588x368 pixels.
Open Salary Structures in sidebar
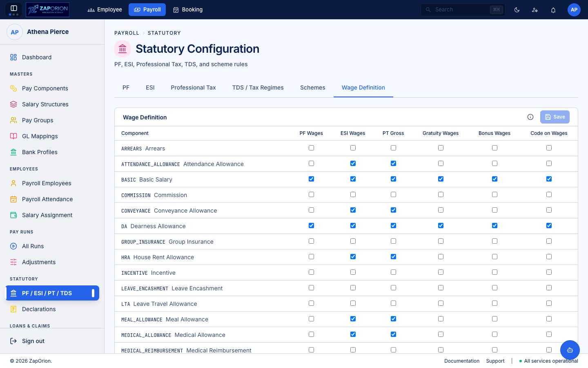click(52, 104)
